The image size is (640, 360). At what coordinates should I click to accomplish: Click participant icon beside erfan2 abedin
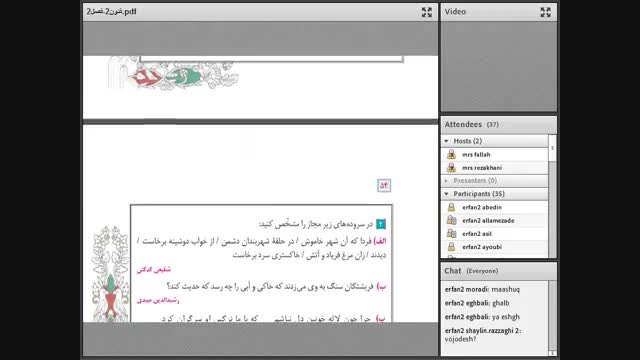point(451,207)
